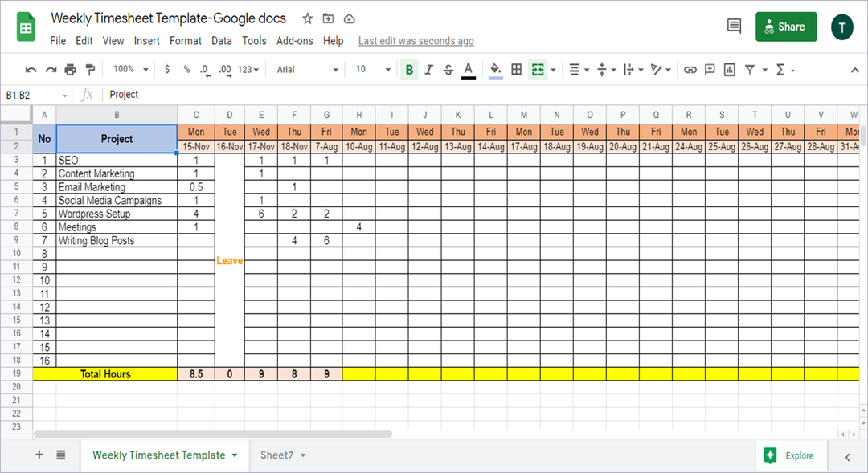The height and width of the screenshot is (473, 868).
Task: Open the comment history icon
Action: pos(734,27)
